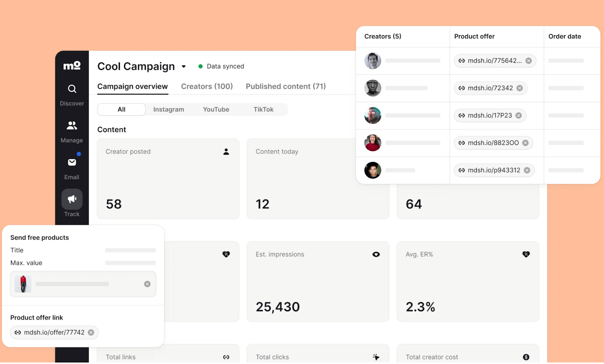Remove mdsh.io/775642... offer link
The height and width of the screenshot is (364, 604).
point(528,61)
